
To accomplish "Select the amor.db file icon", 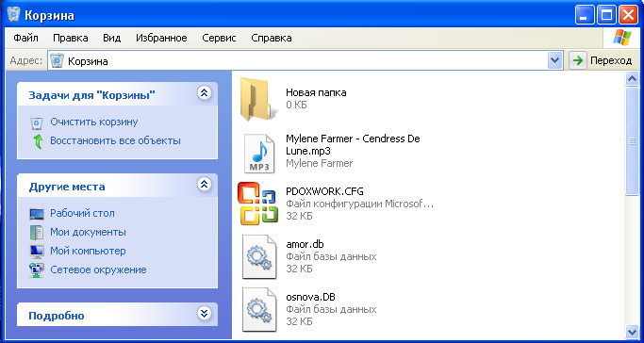I will pos(258,257).
